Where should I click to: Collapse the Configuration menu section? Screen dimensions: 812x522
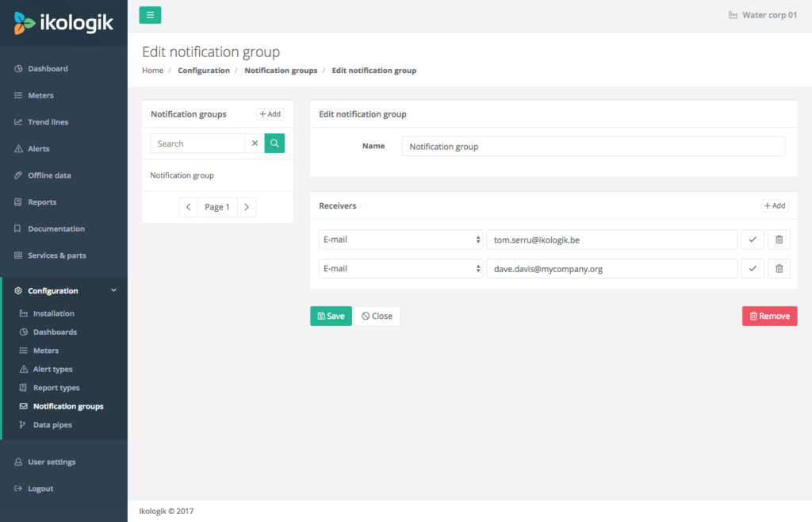65,290
